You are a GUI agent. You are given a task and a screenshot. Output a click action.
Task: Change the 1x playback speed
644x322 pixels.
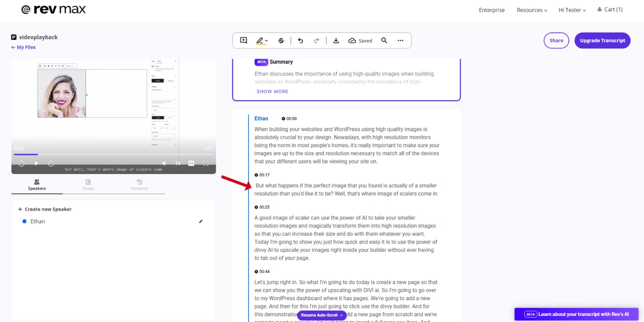[x=177, y=163]
